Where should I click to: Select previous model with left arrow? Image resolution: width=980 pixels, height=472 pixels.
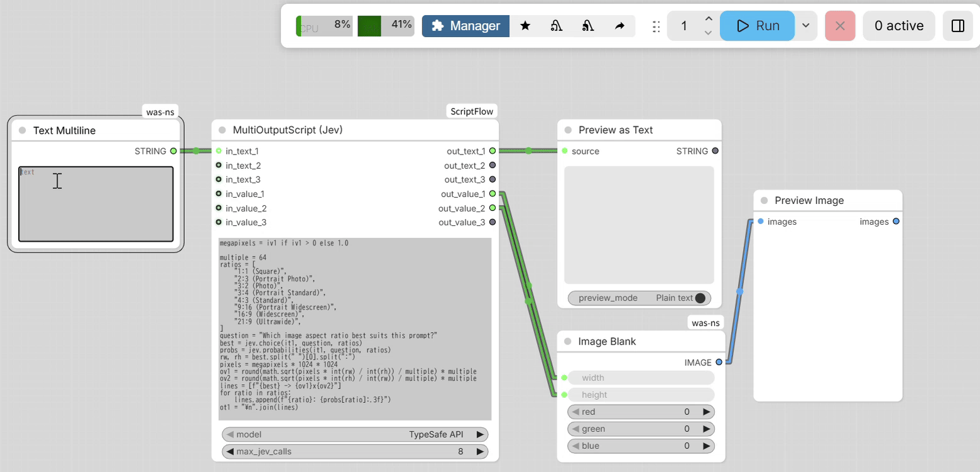230,434
